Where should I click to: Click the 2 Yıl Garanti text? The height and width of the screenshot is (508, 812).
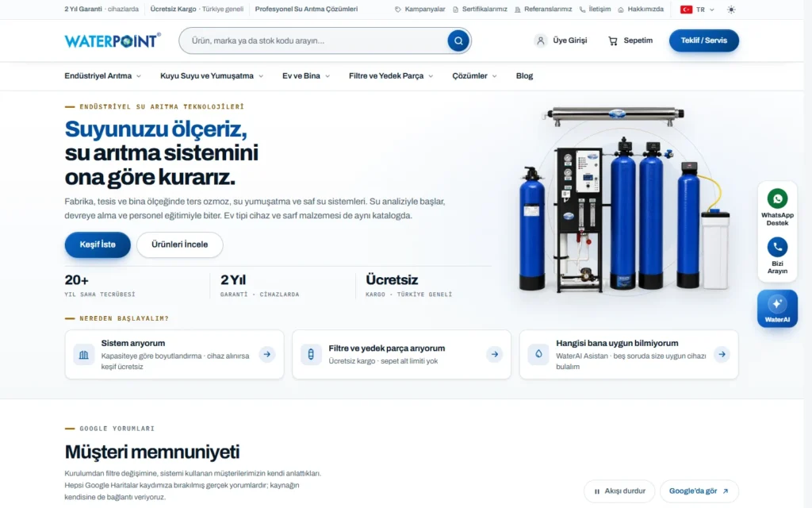point(83,10)
